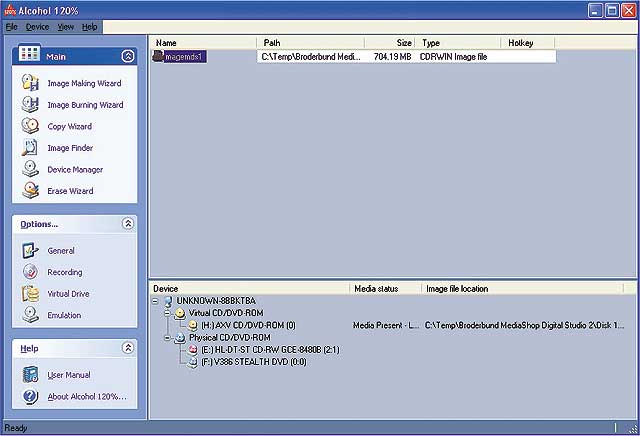Open the Image Finder link
Viewport: 640px width, 436px height.
pos(70,148)
